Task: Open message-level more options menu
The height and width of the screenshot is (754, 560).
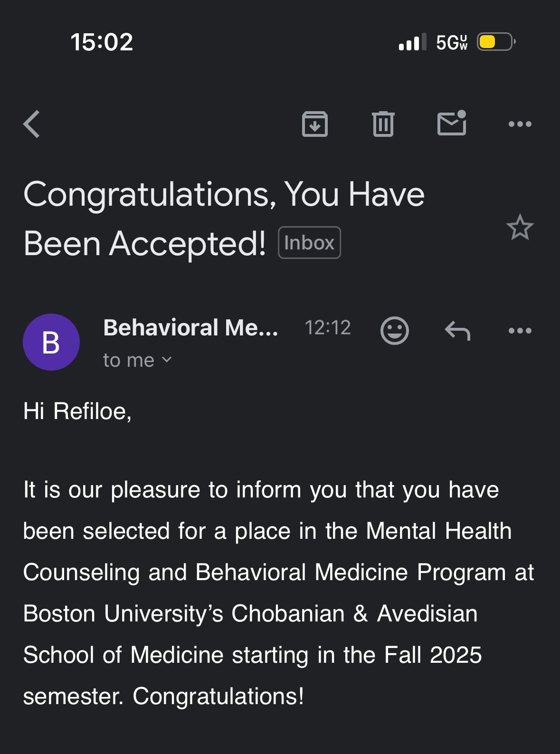Action: pyautogui.click(x=520, y=330)
